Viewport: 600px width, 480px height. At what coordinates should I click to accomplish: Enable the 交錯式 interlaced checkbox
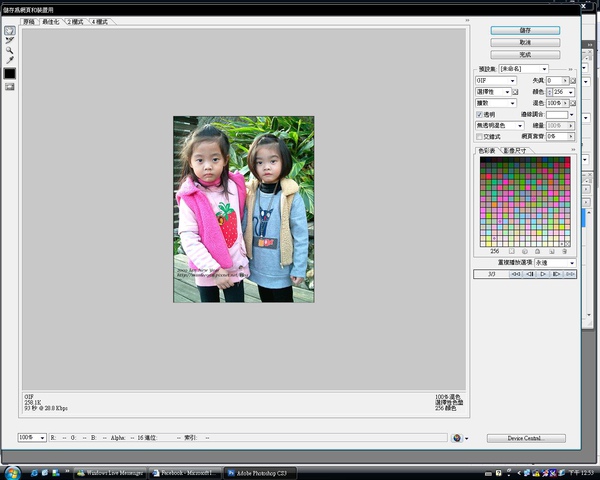479,137
